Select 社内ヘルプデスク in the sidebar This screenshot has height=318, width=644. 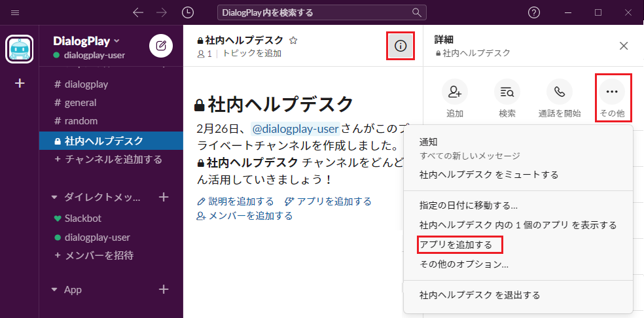111,141
